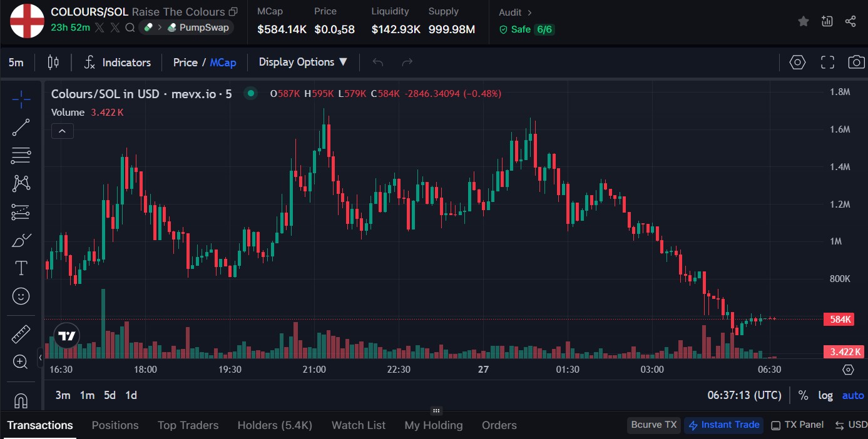Expand the Display Options dropdown
Screen dimensions: 868x439
(303, 62)
